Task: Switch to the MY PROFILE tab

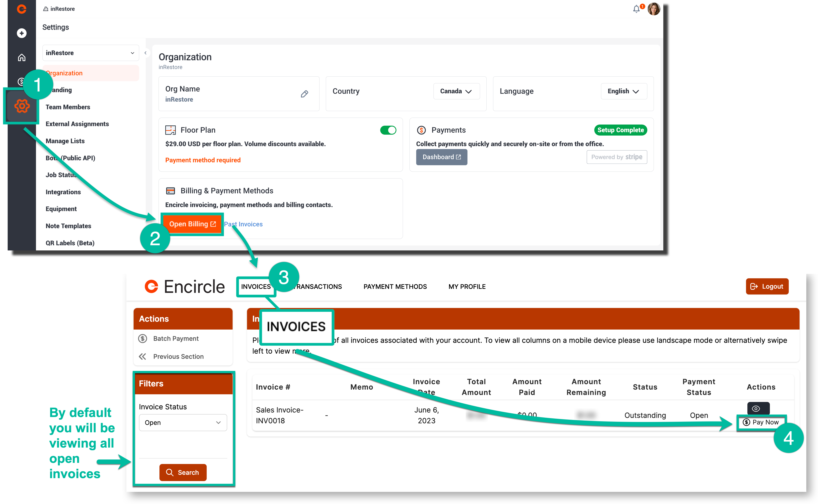Action: click(x=467, y=287)
